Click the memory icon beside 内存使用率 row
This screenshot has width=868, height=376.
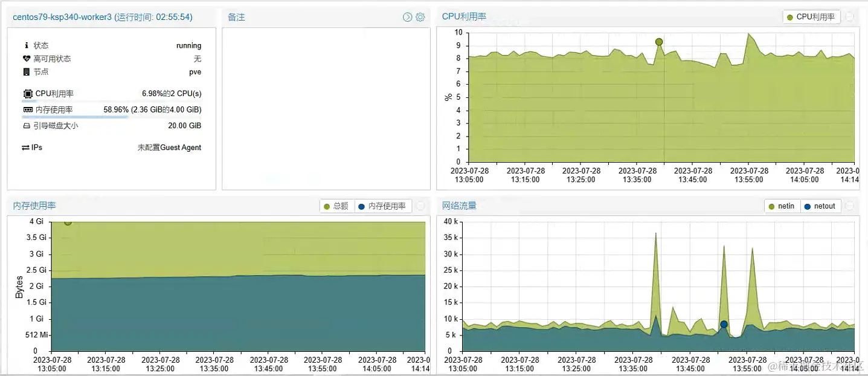[28, 109]
